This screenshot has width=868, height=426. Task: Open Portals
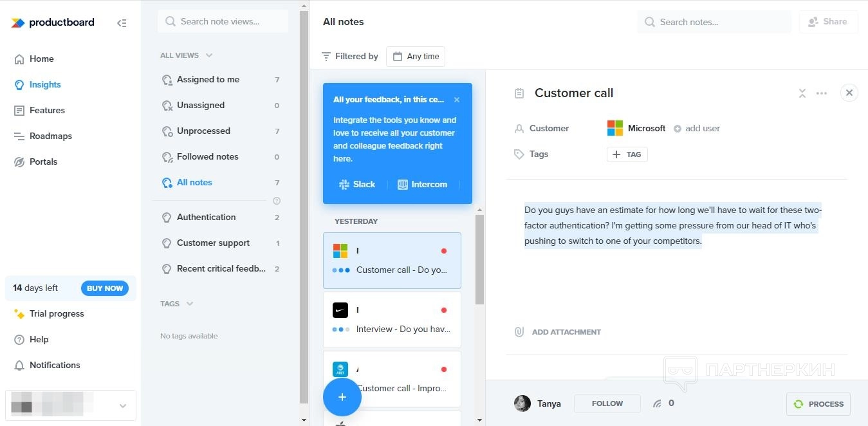coord(43,162)
